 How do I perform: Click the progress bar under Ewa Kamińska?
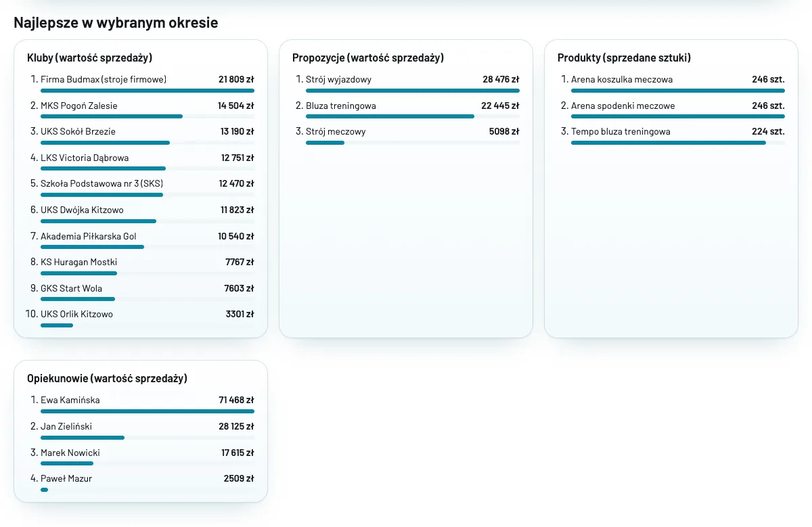pos(148,411)
